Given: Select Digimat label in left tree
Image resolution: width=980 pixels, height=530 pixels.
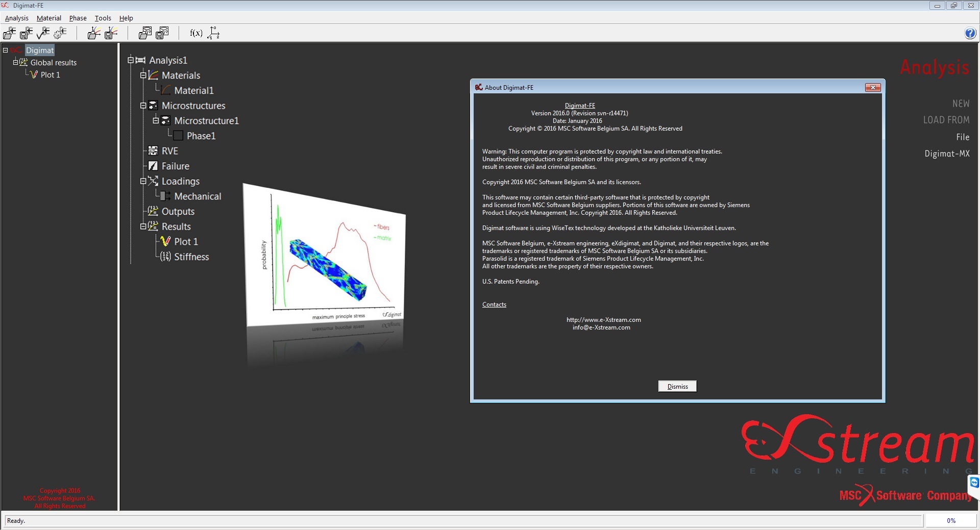Looking at the screenshot, I should [40, 50].
